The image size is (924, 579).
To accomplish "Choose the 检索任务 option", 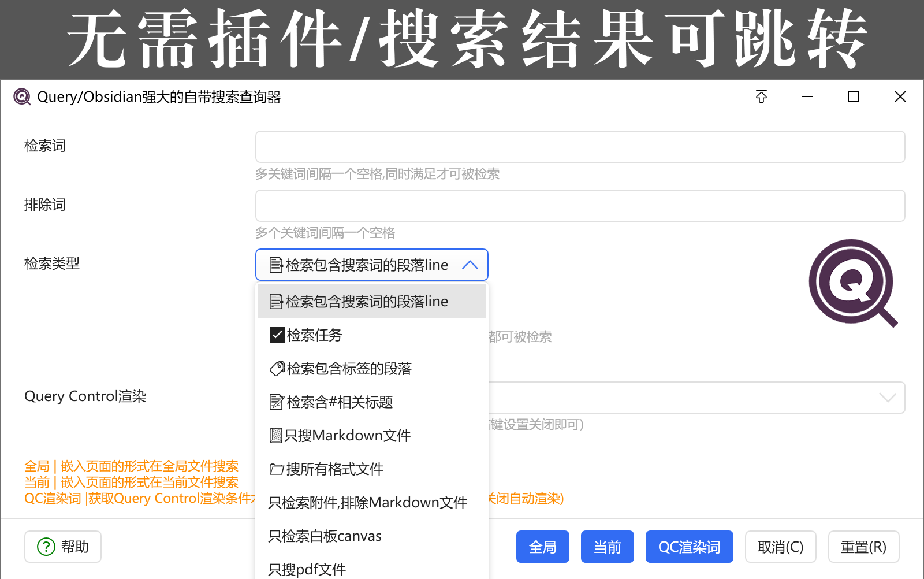I will pyautogui.click(x=372, y=335).
